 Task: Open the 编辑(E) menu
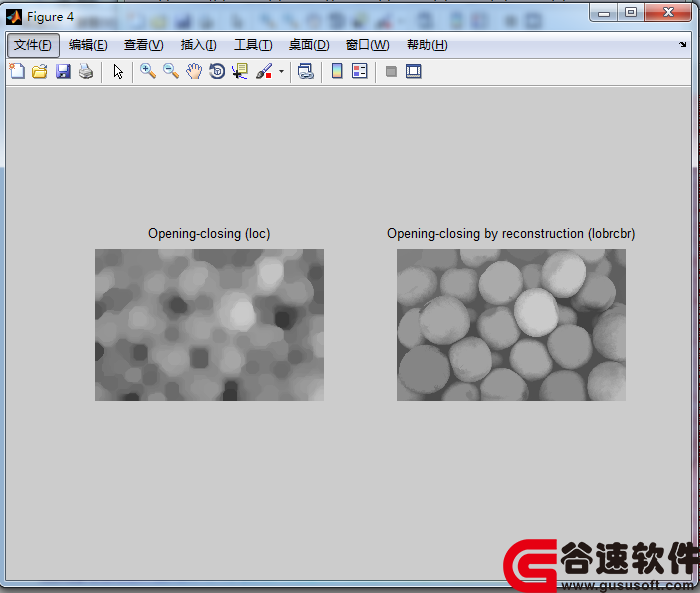pos(88,45)
